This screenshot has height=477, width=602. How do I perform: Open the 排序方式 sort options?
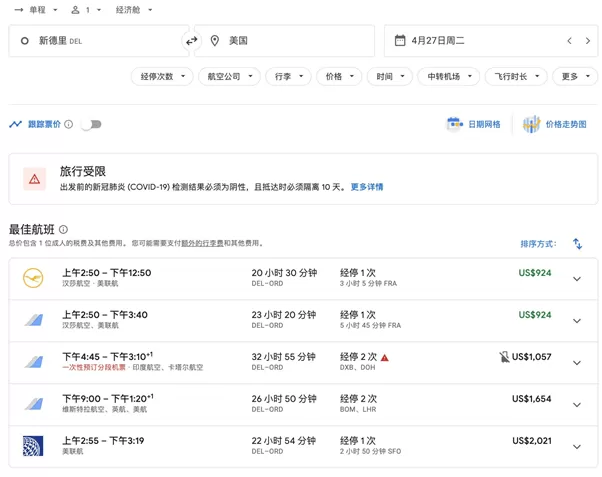click(538, 244)
